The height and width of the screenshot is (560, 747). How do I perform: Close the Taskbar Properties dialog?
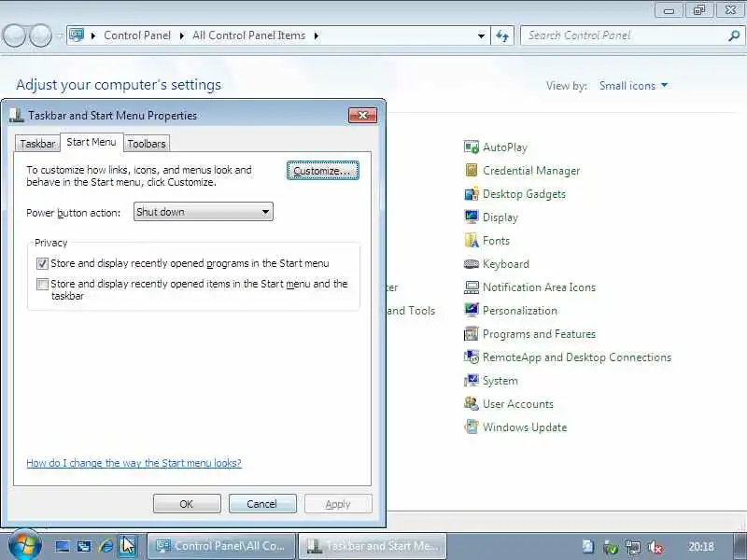point(362,115)
